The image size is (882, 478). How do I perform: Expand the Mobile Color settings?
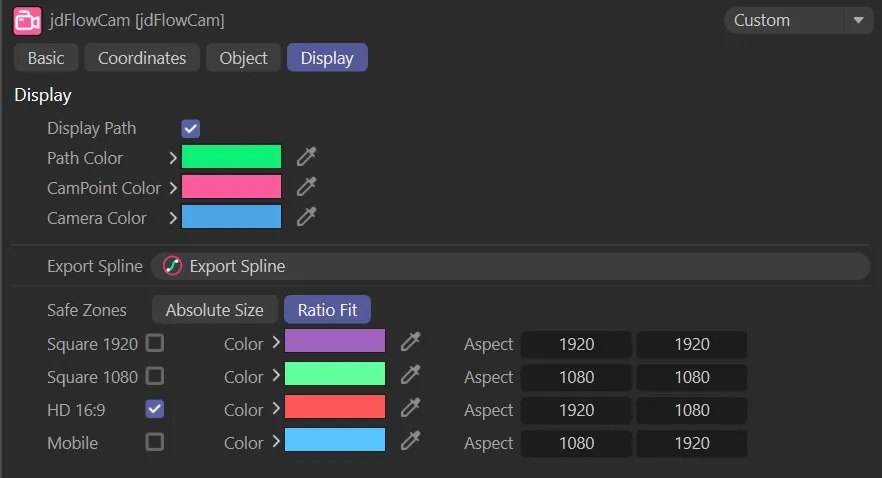click(x=276, y=442)
